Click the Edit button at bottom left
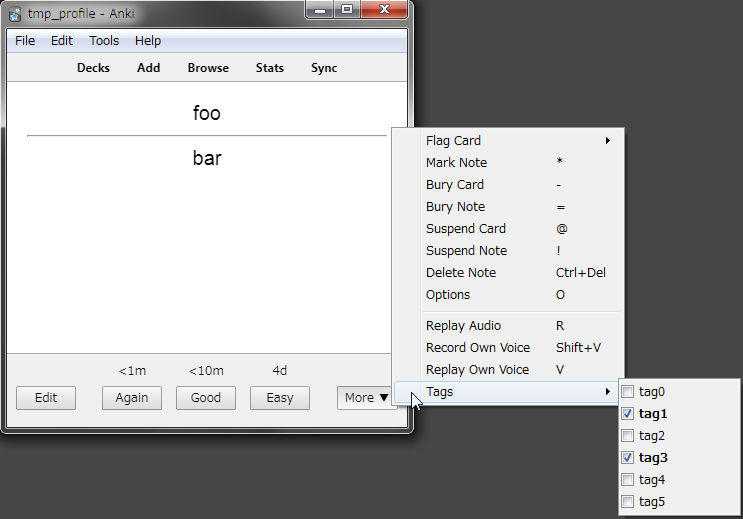Image resolution: width=743 pixels, height=519 pixels. coord(46,398)
